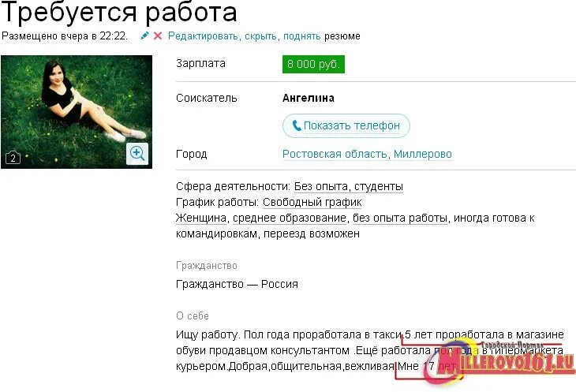Open the applicant's photo thumbnail
This screenshot has width=576, height=392.
(x=77, y=112)
